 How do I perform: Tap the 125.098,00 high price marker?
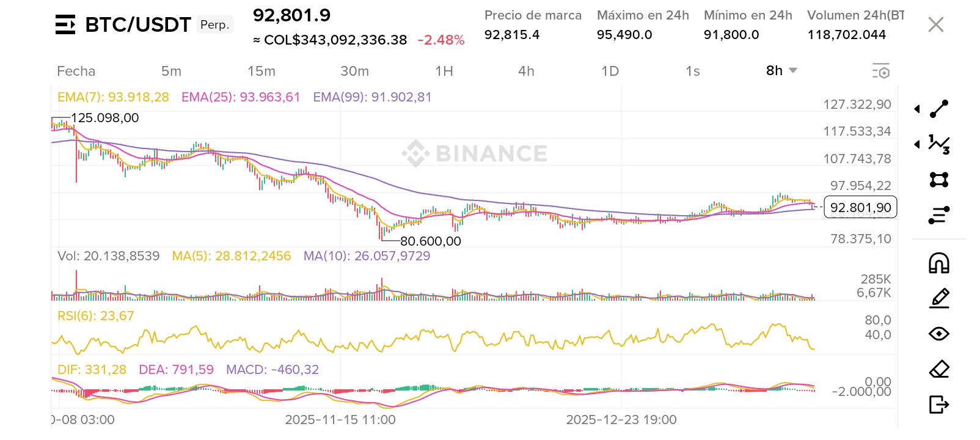point(105,118)
